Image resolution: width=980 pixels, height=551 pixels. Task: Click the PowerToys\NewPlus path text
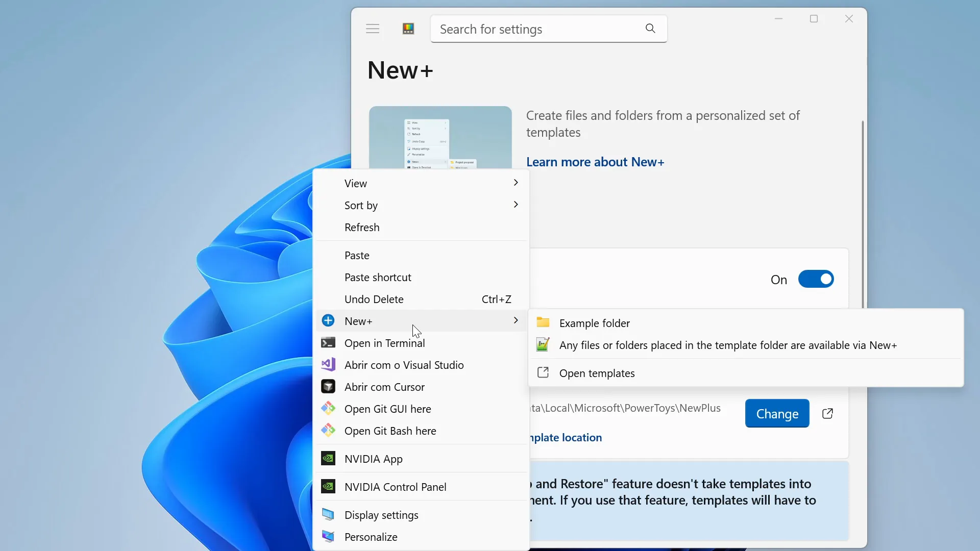pyautogui.click(x=625, y=408)
